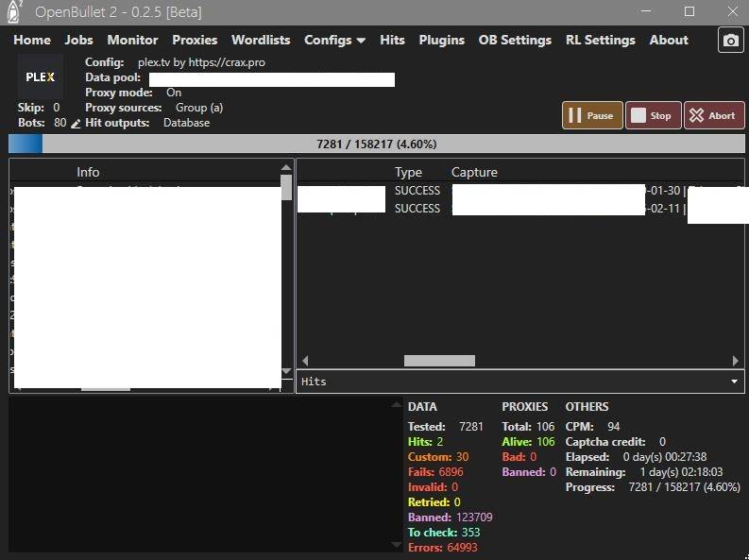Click the Info panel horizontal scrollbar thumb
Image resolution: width=749 pixels, height=560 pixels.
point(106,390)
